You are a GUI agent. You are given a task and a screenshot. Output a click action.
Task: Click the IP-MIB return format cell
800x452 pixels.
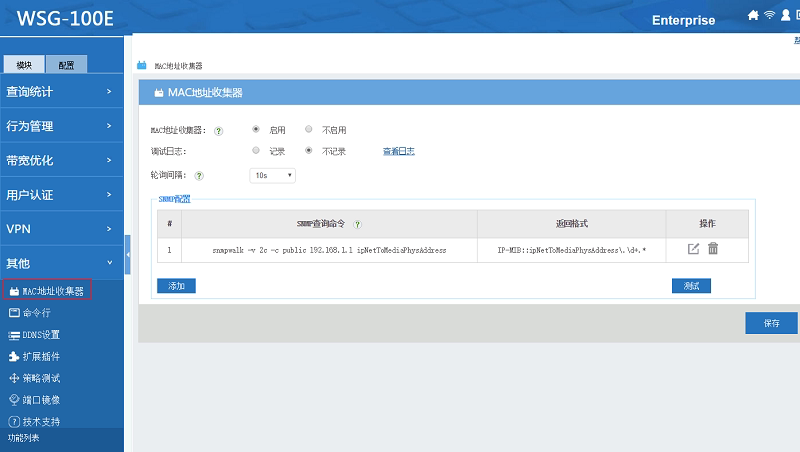(572, 250)
